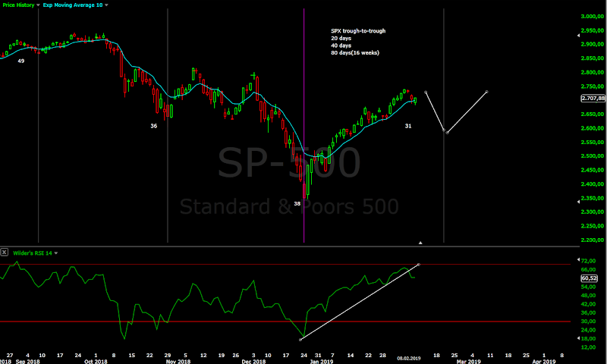Select projection line top-left endpoint
The width and height of the screenshot is (607, 364).
426,92
